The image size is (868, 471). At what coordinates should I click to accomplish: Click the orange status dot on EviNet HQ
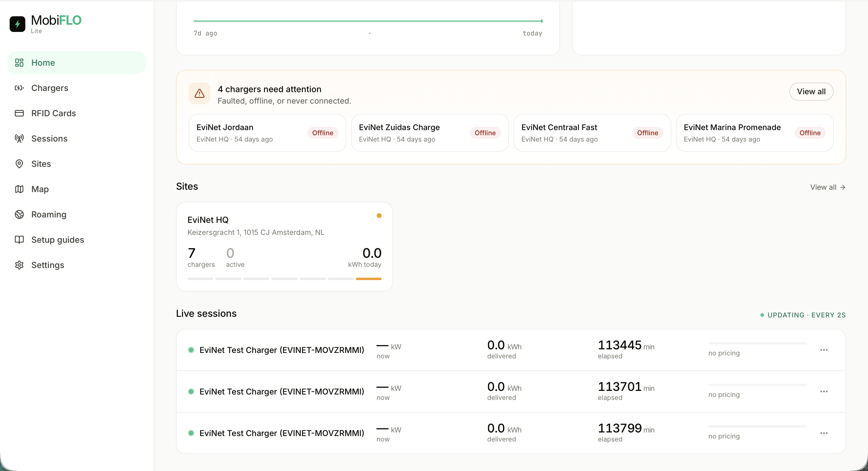click(379, 215)
